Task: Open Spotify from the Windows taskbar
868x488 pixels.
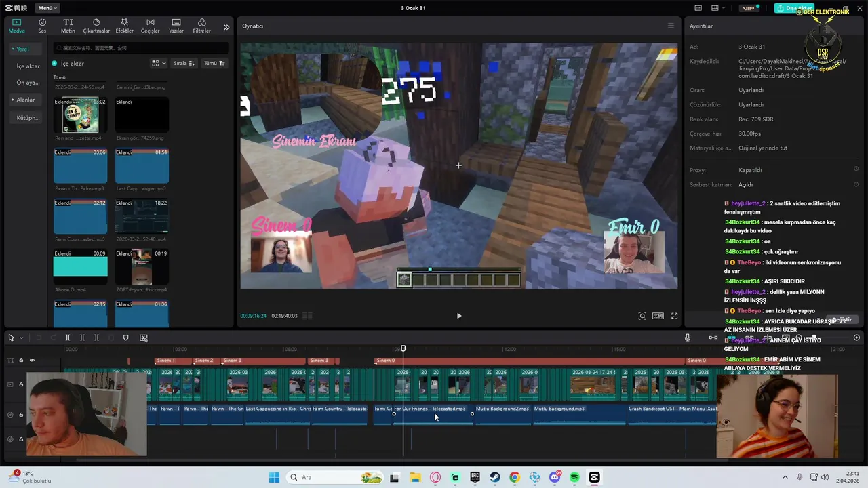Action: tap(574, 477)
